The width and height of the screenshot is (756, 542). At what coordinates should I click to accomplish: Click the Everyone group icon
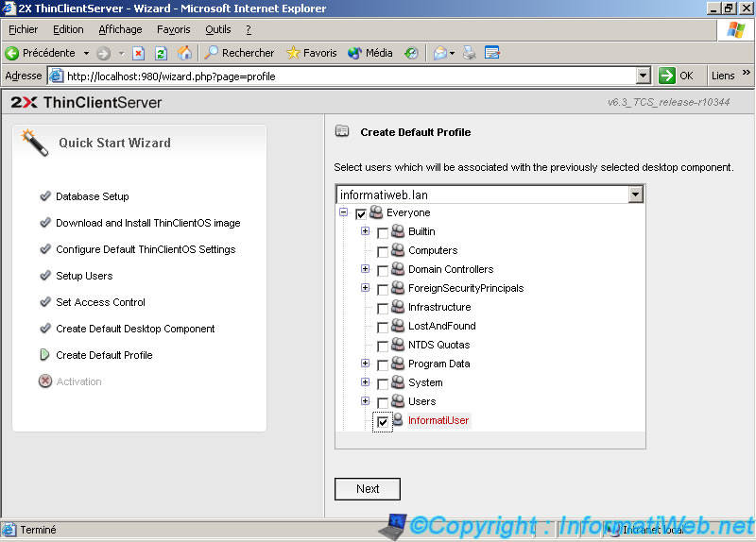coord(376,212)
